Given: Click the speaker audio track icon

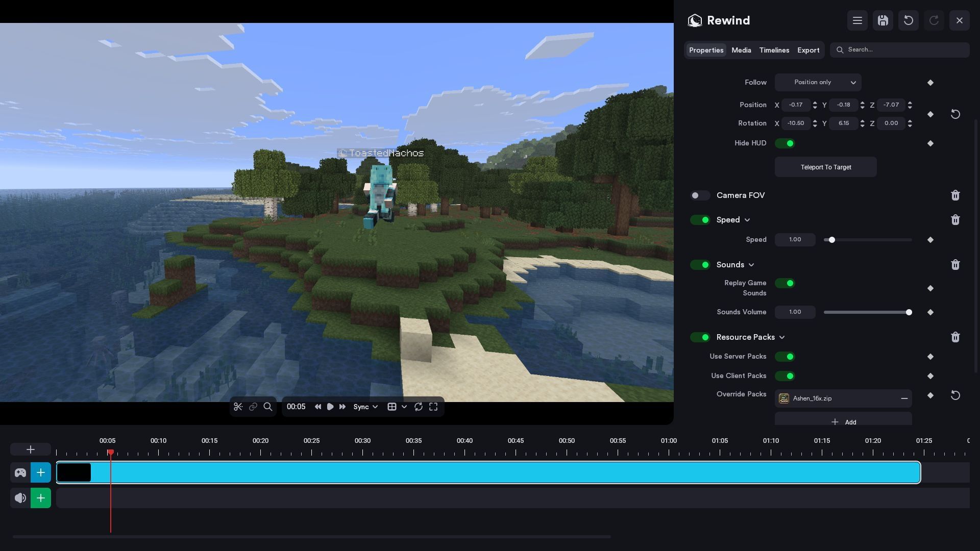Looking at the screenshot, I should pyautogui.click(x=20, y=498).
